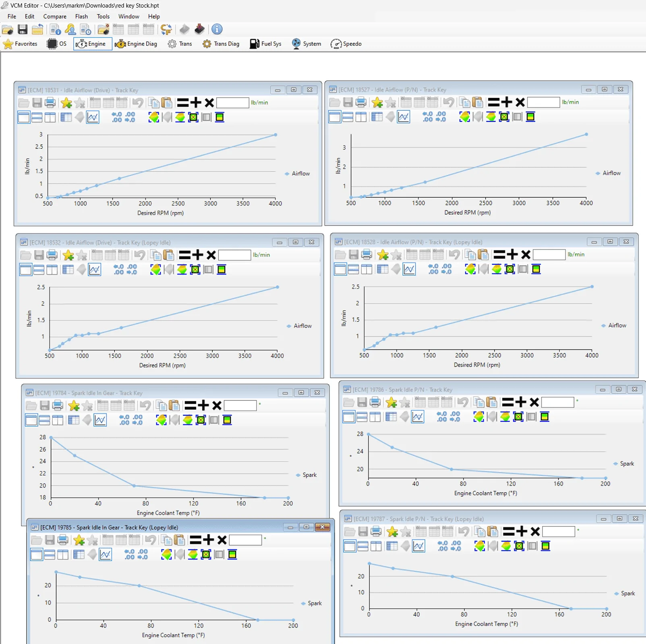Viewport: 646px width, 644px height.
Task: Select the Trans Diag category button
Action: [221, 44]
